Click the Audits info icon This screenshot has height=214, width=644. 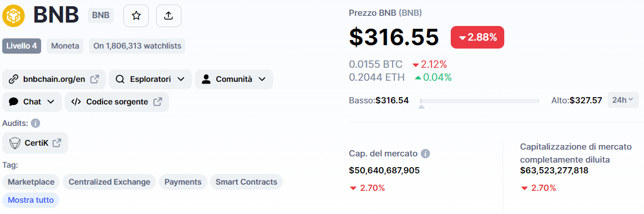click(x=35, y=123)
